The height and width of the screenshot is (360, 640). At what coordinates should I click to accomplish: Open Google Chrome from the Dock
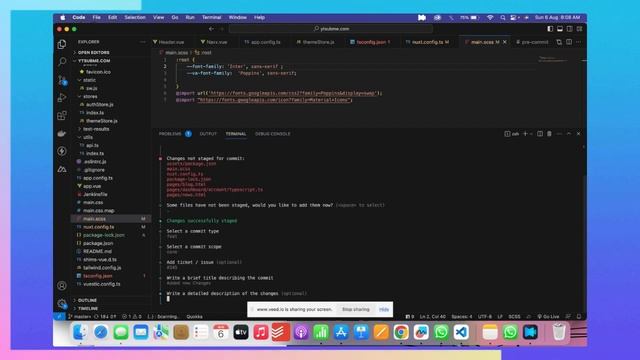401,332
